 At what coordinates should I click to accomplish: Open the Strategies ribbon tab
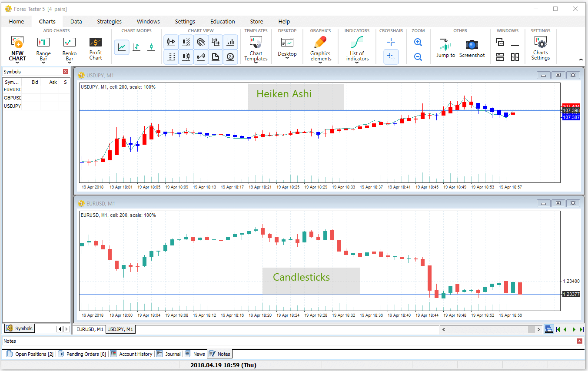pos(109,21)
